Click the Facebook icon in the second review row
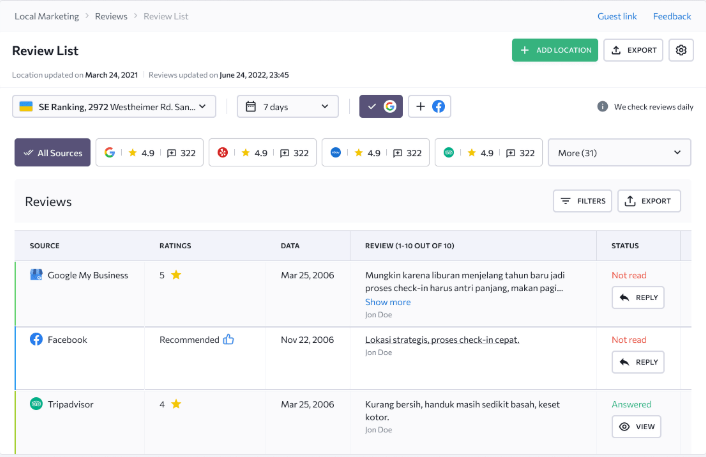706x457 pixels. click(x=36, y=339)
